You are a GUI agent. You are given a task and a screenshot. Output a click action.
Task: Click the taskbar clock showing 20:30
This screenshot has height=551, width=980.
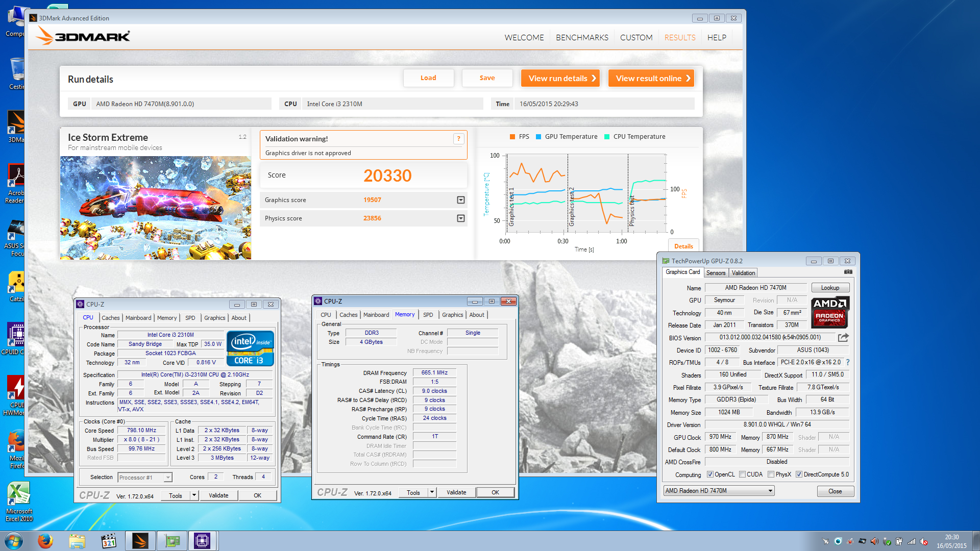[951, 541]
